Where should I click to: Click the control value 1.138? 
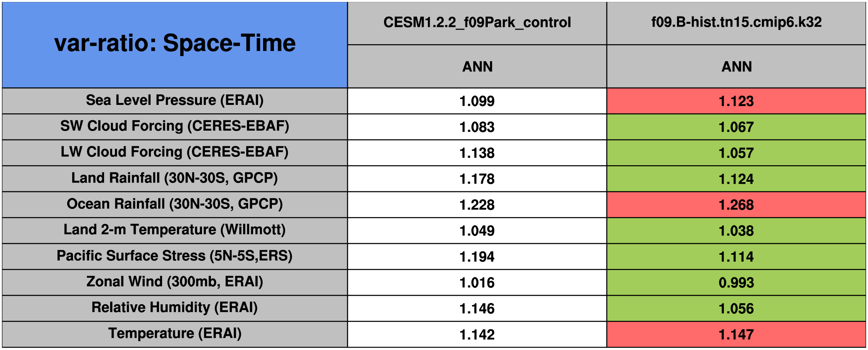[477, 153]
